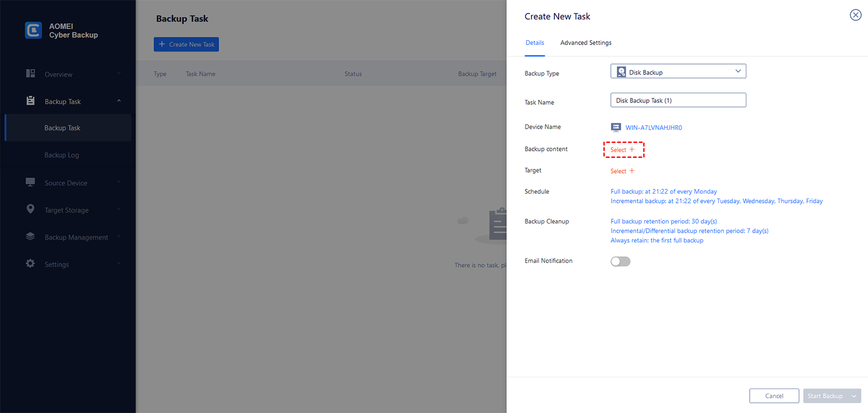868x413 pixels.
Task: Enable the Email Notification toggle
Action: (620, 262)
